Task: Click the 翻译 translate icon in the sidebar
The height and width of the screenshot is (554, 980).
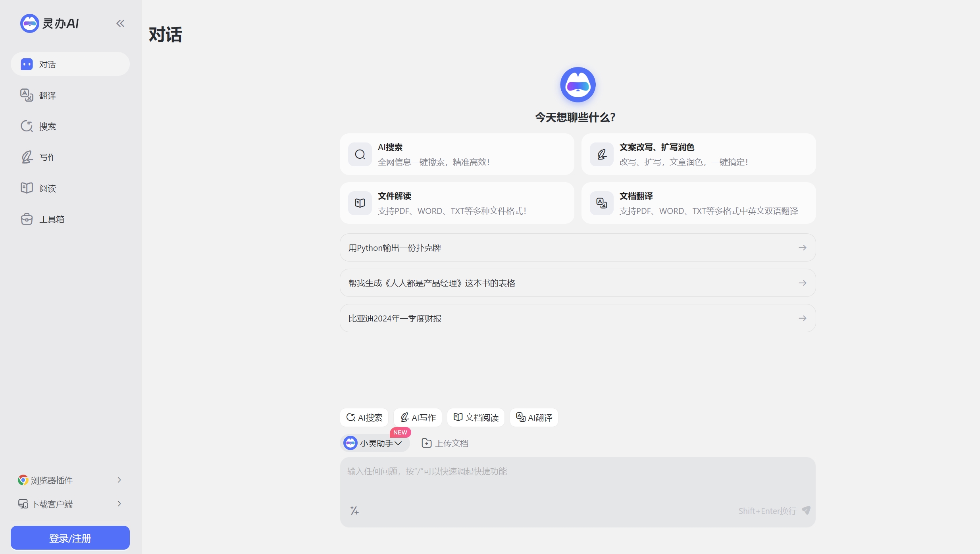Action: pyautogui.click(x=27, y=95)
